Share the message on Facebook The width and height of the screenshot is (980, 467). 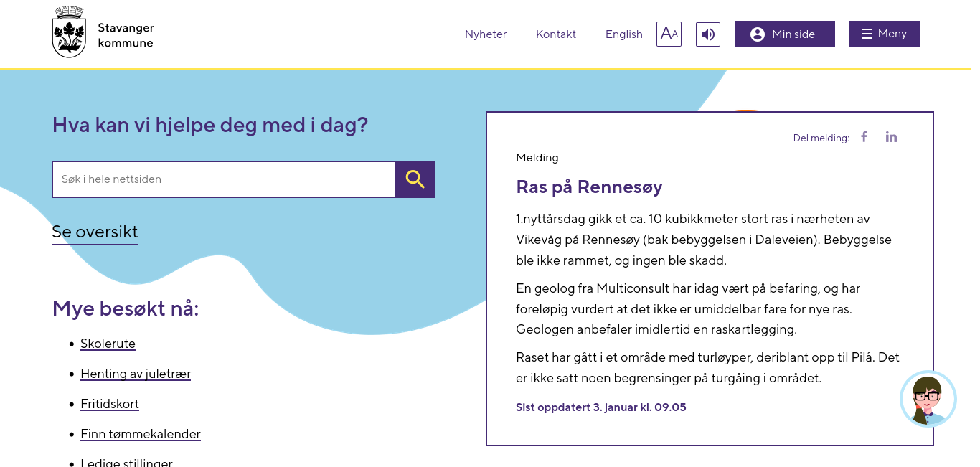[x=864, y=137]
